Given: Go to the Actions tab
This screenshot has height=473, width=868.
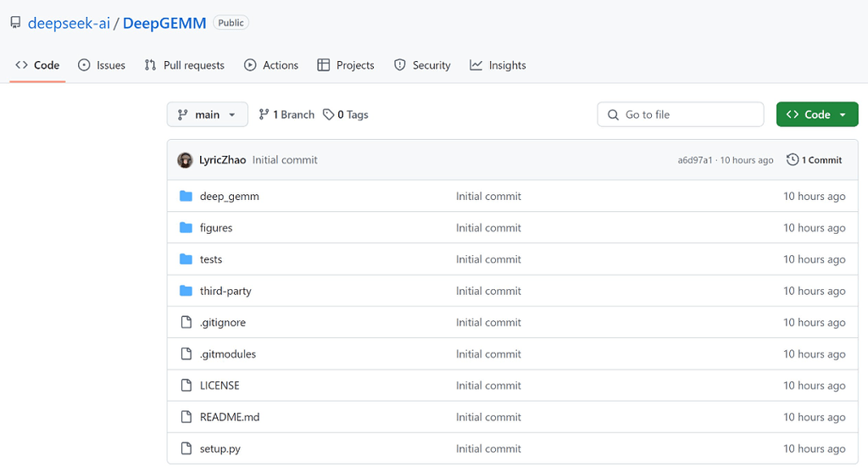Looking at the screenshot, I should pos(271,65).
